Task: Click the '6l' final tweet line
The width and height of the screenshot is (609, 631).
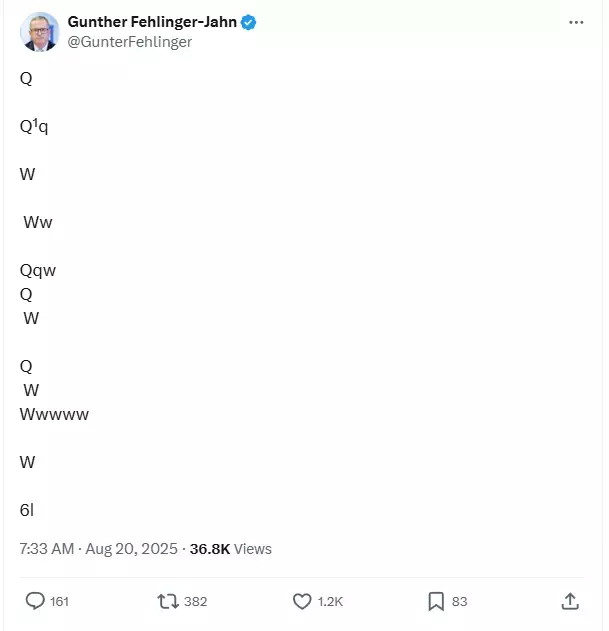Action: (27, 510)
